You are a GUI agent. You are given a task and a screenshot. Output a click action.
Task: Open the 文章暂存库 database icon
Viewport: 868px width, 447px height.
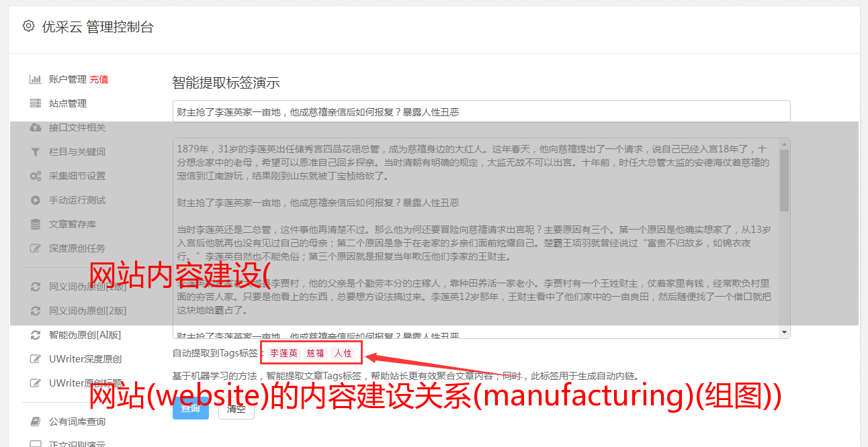(x=36, y=224)
